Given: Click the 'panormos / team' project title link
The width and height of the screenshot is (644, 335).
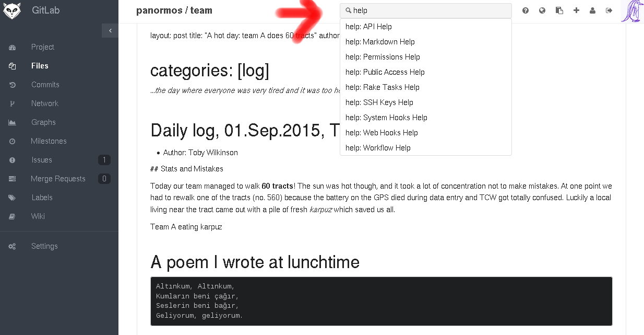Looking at the screenshot, I should (174, 10).
